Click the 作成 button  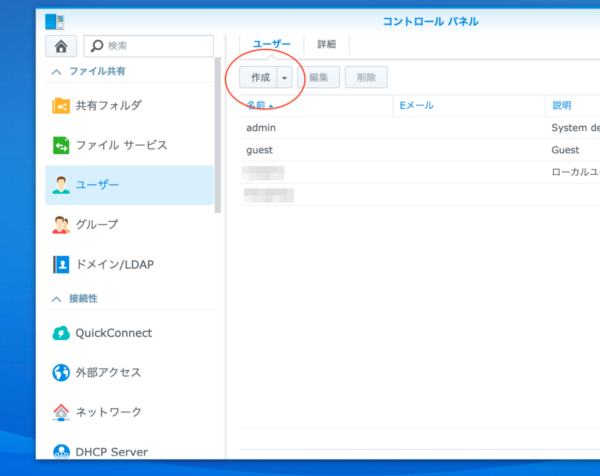point(258,78)
